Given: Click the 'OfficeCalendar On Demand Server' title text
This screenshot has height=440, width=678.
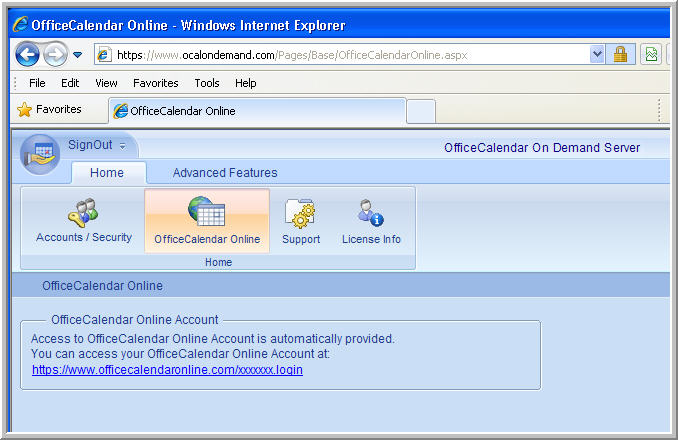Looking at the screenshot, I should [x=542, y=148].
